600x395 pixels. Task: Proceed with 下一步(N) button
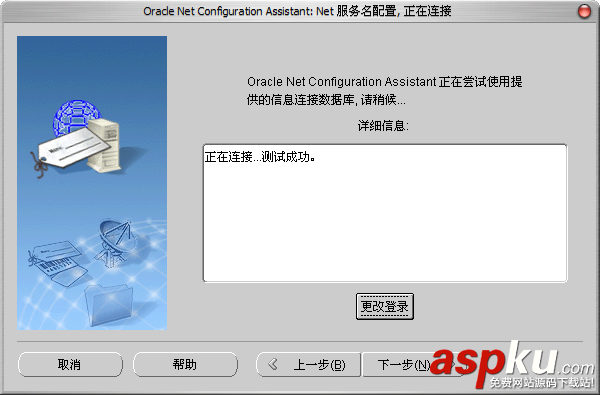413,364
